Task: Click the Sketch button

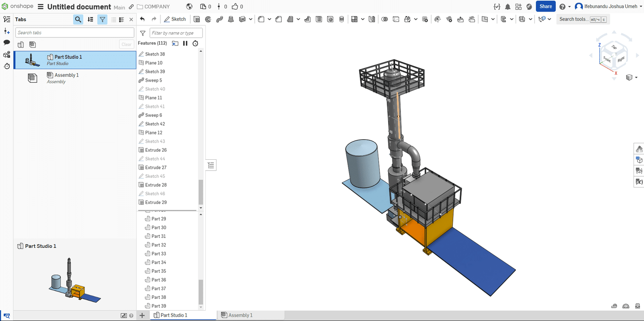Action: tap(175, 19)
